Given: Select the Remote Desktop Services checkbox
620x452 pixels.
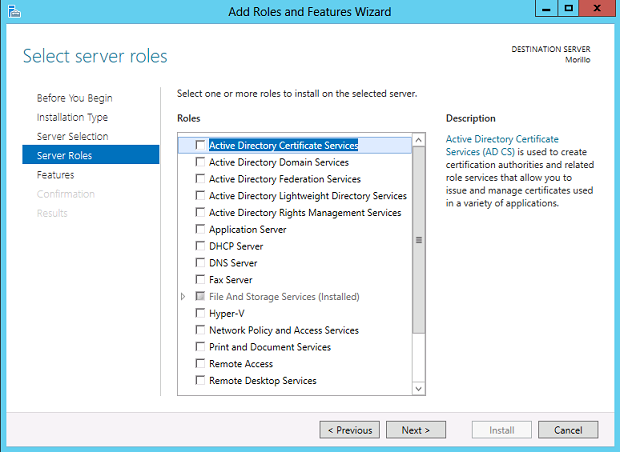Looking at the screenshot, I should (x=200, y=380).
